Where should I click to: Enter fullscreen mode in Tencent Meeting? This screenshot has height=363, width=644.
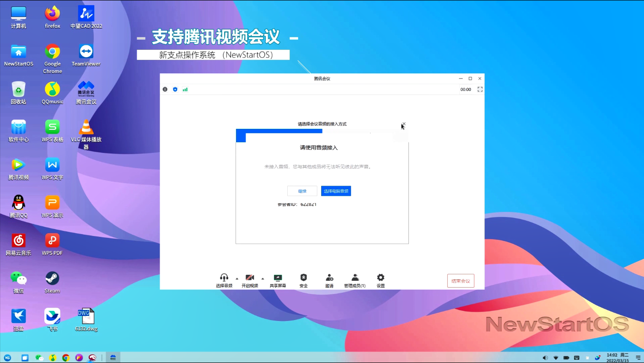[x=480, y=89]
